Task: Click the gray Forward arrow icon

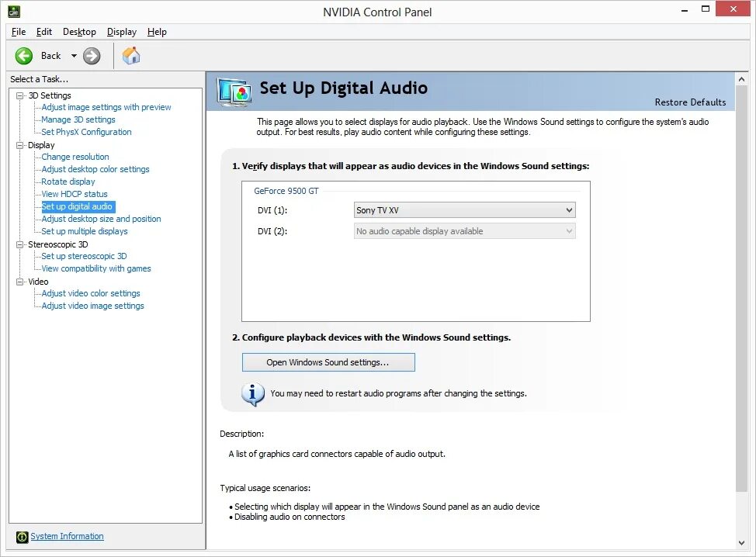Action: click(92, 56)
